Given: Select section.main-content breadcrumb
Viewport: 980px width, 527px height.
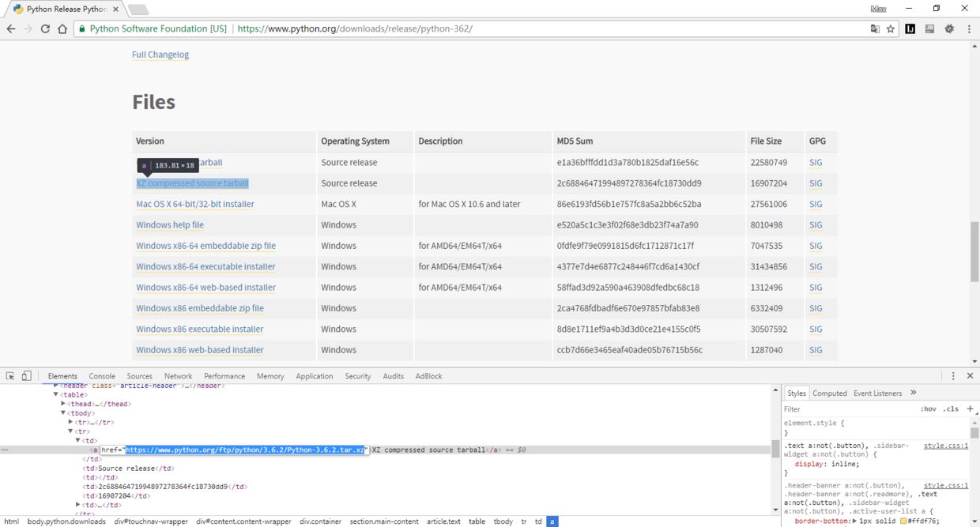Looking at the screenshot, I should click(x=384, y=521).
